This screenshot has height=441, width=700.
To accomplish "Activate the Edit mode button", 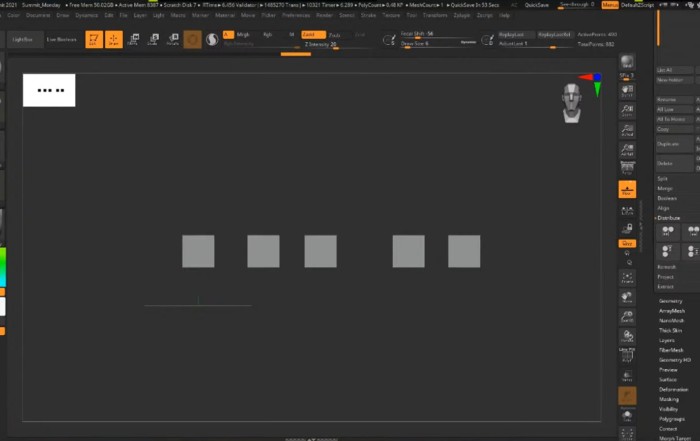I will (93, 39).
